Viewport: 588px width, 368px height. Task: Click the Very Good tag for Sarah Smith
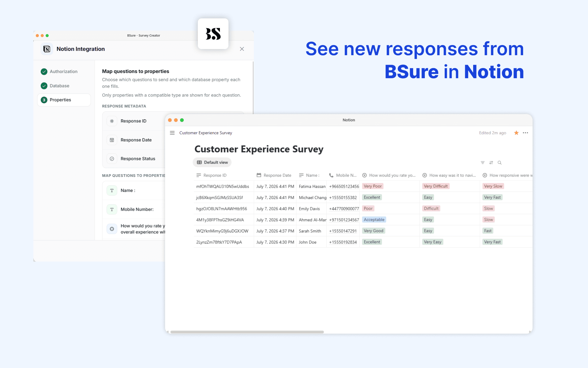[x=373, y=231]
